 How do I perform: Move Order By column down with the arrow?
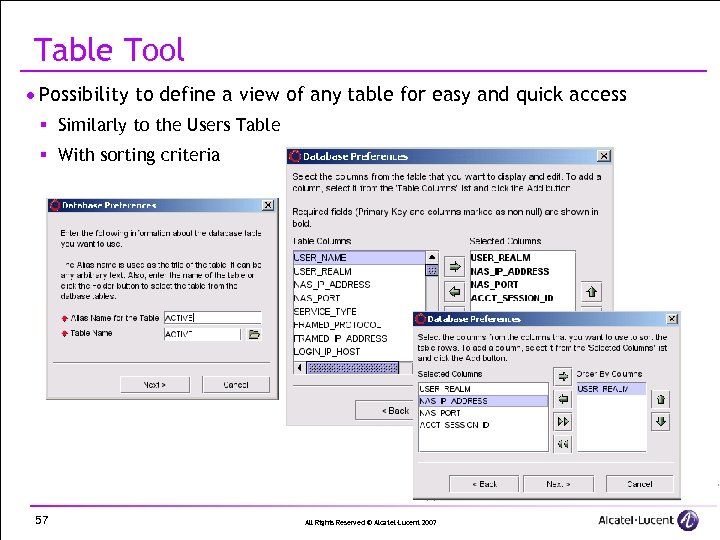[661, 422]
